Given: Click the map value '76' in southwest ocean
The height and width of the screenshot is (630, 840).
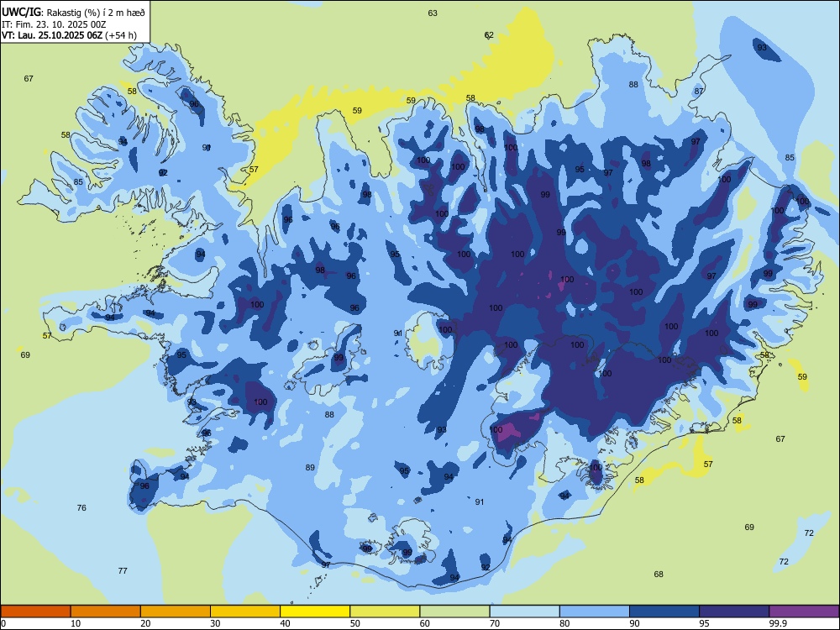Looking at the screenshot, I should (81, 507).
